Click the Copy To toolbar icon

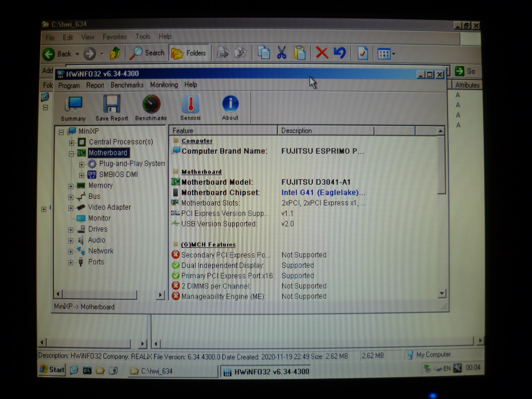click(240, 53)
